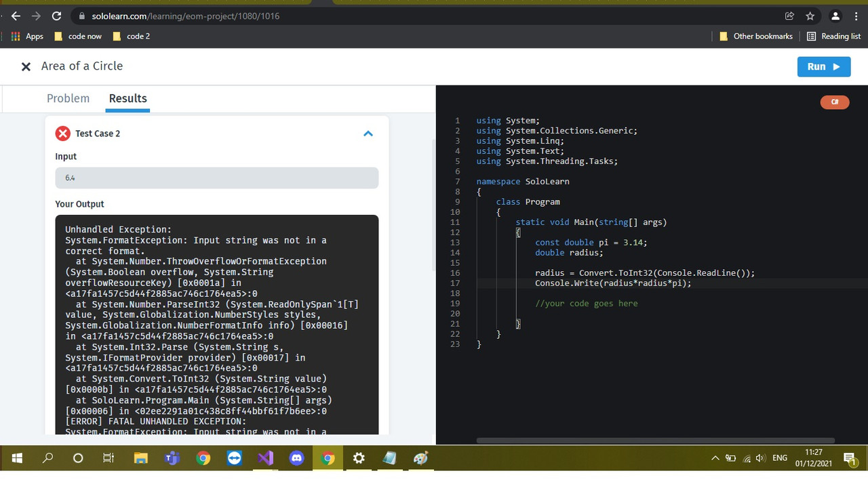Open the Windows Start menu
The height and width of the screenshot is (488, 868).
click(17, 459)
